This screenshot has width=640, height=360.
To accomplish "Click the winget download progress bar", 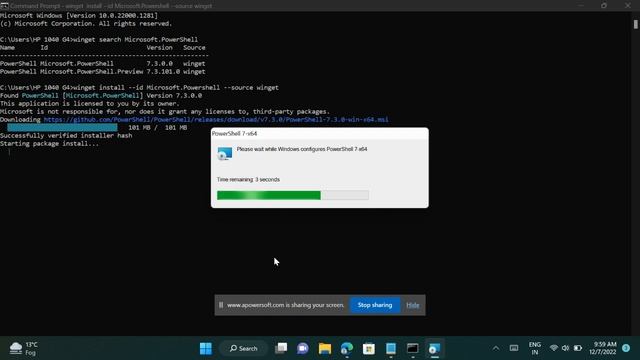I will [62, 128].
